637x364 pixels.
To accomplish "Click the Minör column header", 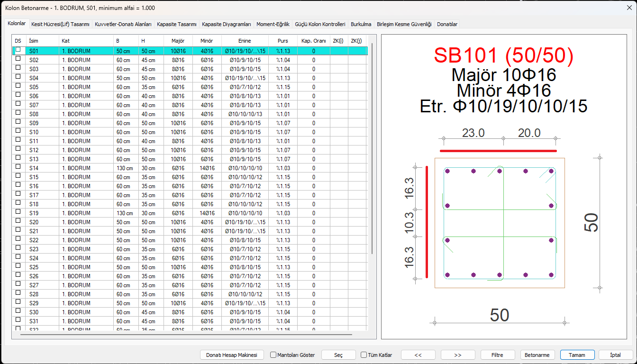I will point(207,41).
